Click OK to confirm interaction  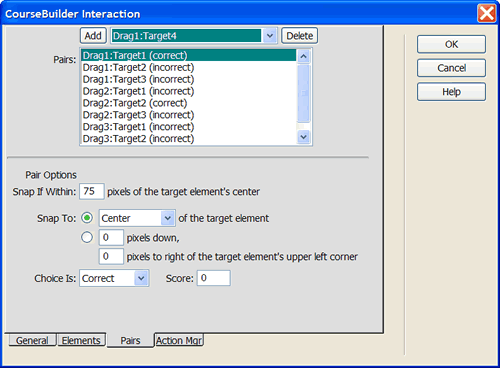(x=451, y=44)
